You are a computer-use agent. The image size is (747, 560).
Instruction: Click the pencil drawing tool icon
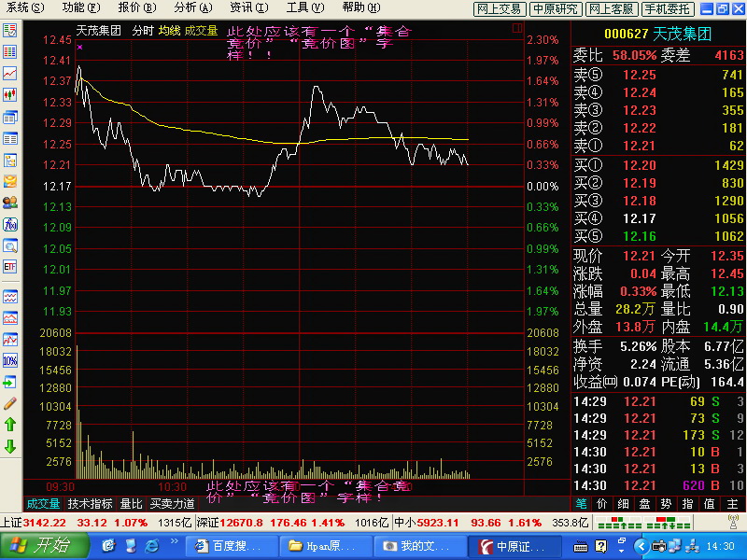[x=10, y=403]
